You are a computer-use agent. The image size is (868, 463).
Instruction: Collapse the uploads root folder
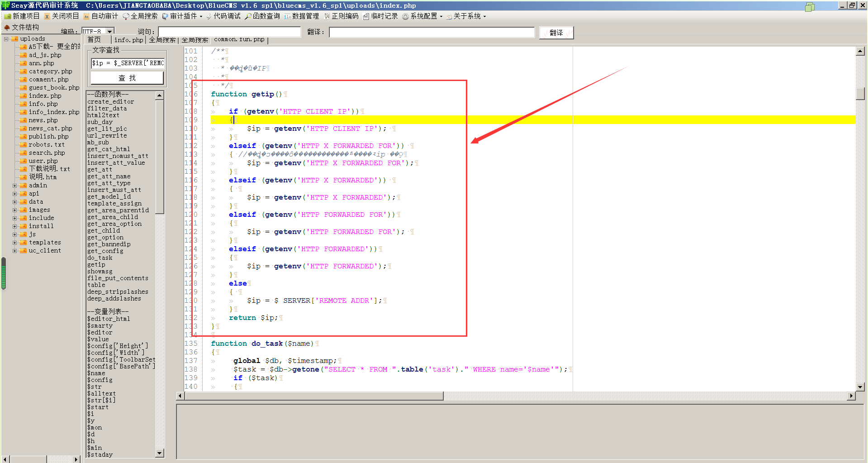tap(6, 39)
